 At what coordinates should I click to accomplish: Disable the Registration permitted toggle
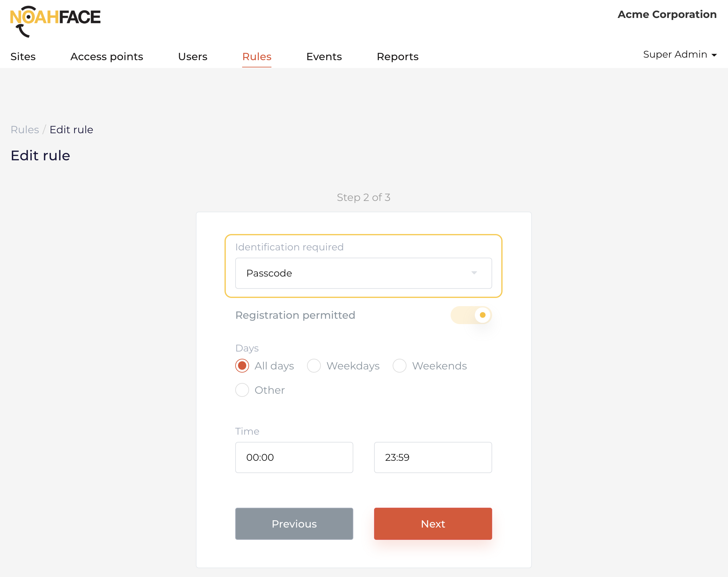coord(471,315)
